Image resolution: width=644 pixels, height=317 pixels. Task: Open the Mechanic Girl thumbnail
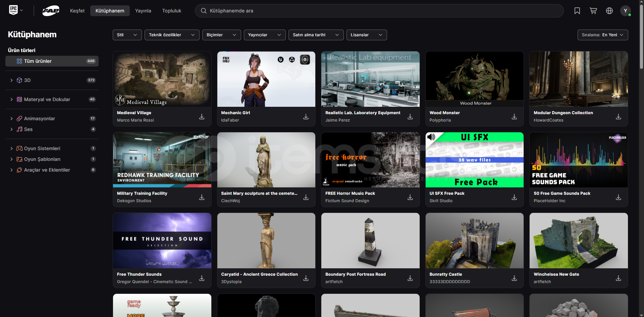pyautogui.click(x=266, y=79)
